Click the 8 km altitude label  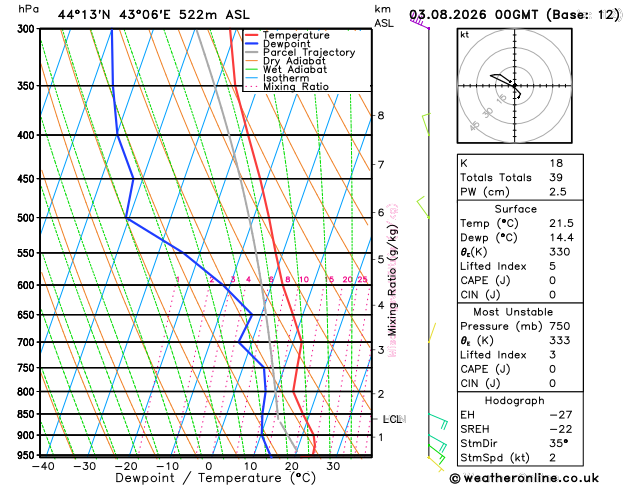pyautogui.click(x=381, y=115)
